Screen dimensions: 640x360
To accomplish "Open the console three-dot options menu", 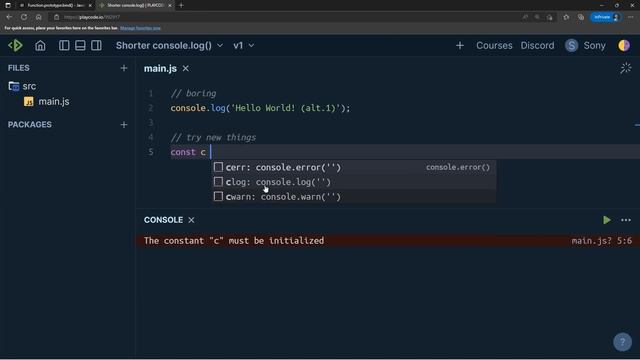I will [x=626, y=220].
